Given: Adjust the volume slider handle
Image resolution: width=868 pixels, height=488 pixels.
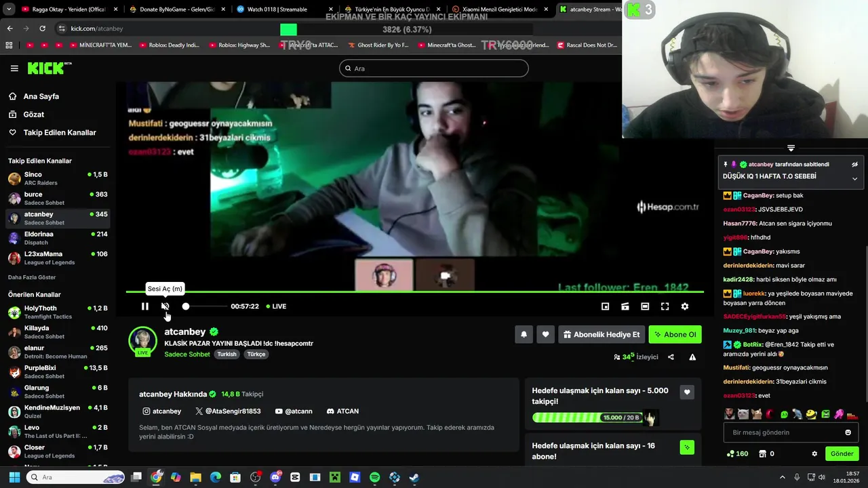Looking at the screenshot, I should point(186,306).
